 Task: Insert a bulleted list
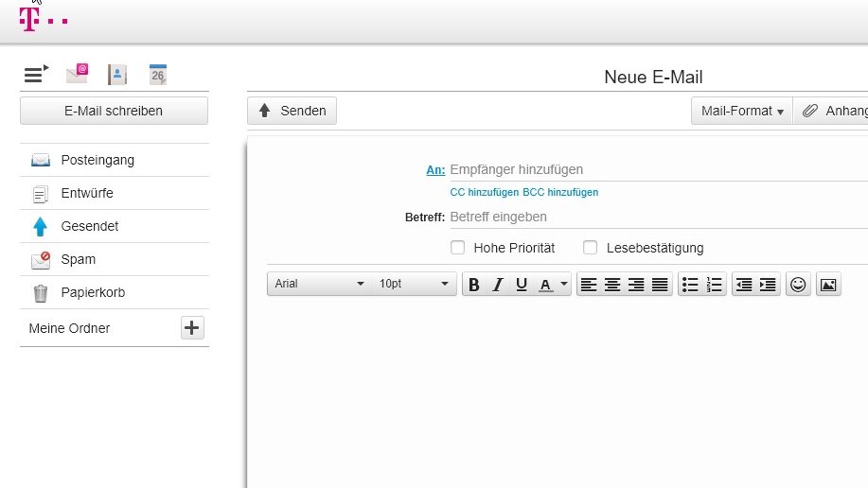pos(690,285)
